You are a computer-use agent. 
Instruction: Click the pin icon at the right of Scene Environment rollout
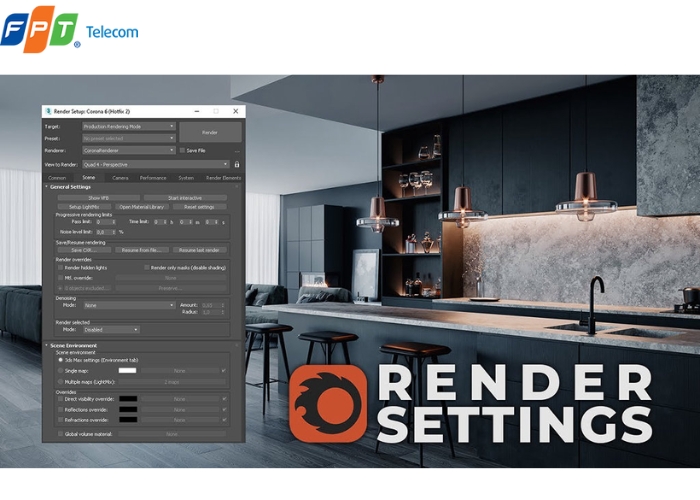pos(237,345)
